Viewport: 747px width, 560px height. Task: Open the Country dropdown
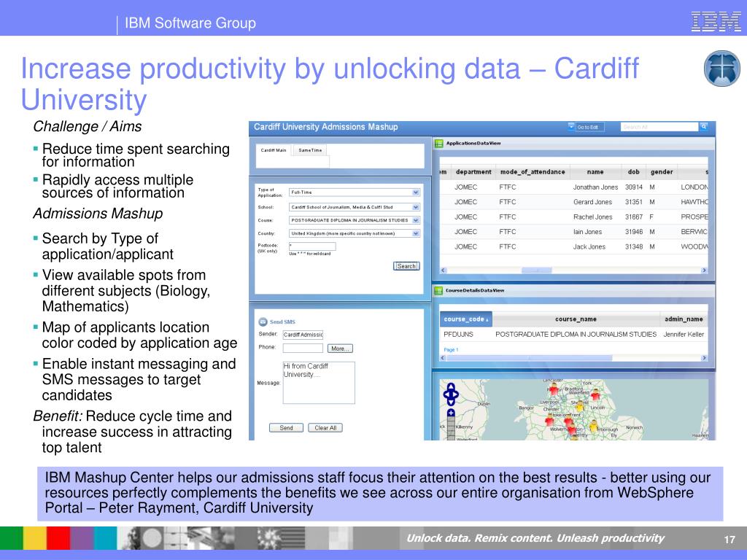pos(355,233)
